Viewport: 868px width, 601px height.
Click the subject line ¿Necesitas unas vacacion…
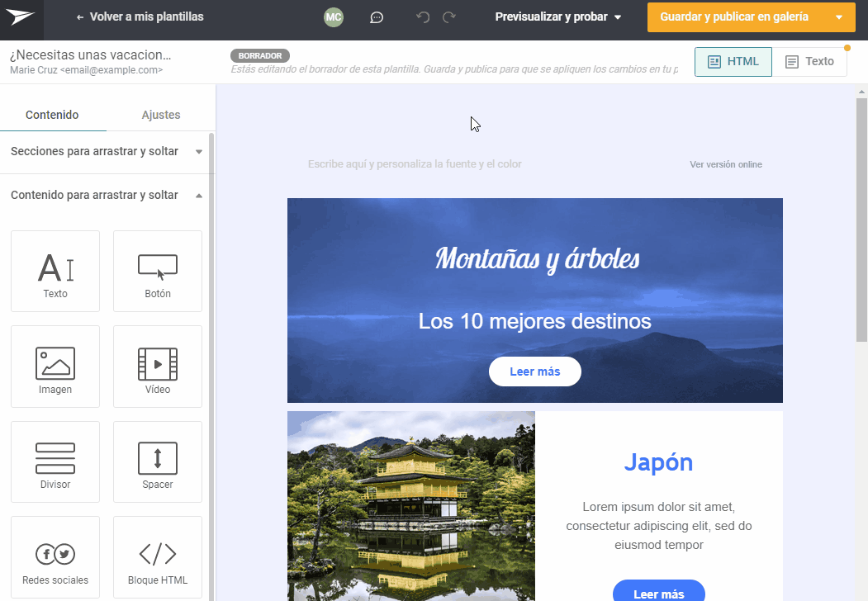[x=91, y=54]
